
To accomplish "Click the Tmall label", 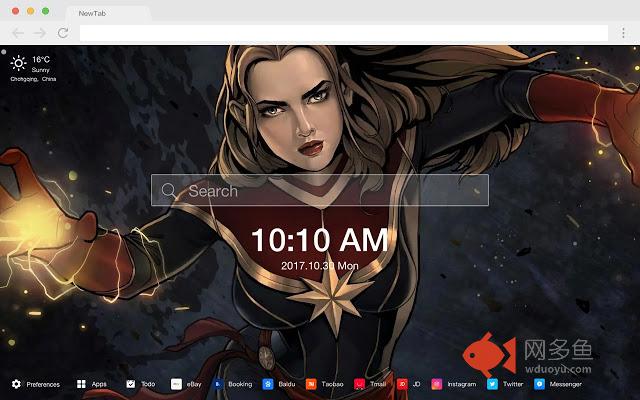I will (x=378, y=384).
